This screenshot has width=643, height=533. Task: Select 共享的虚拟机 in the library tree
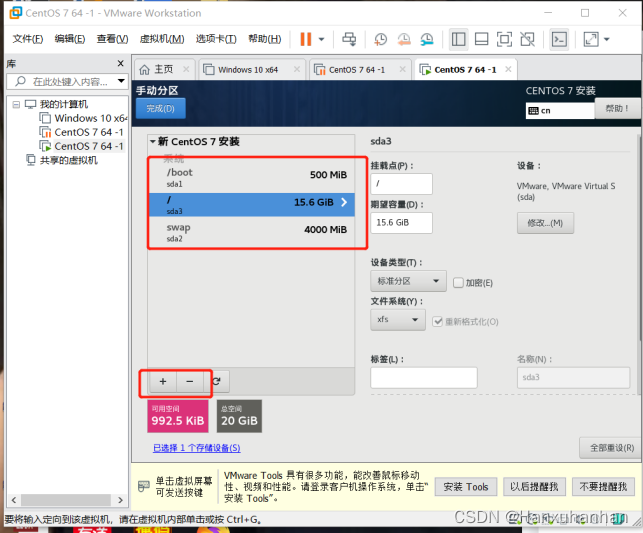(62, 160)
